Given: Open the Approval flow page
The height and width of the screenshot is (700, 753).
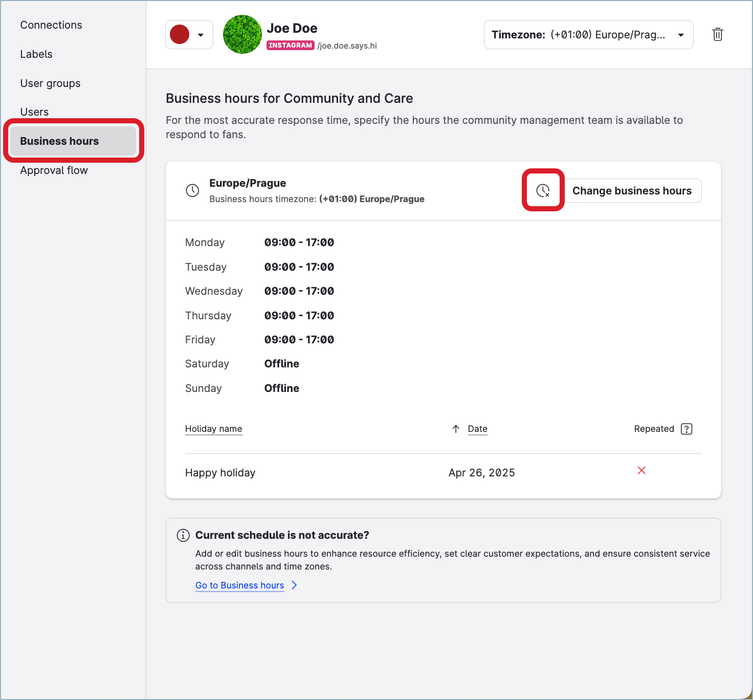Looking at the screenshot, I should pos(54,170).
